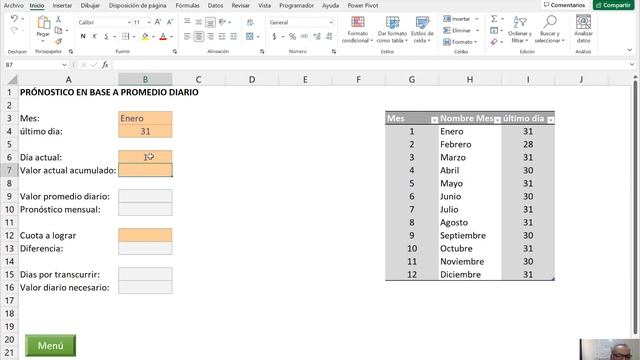Align text left in the Alineación group
640x360 pixels.
(187, 37)
